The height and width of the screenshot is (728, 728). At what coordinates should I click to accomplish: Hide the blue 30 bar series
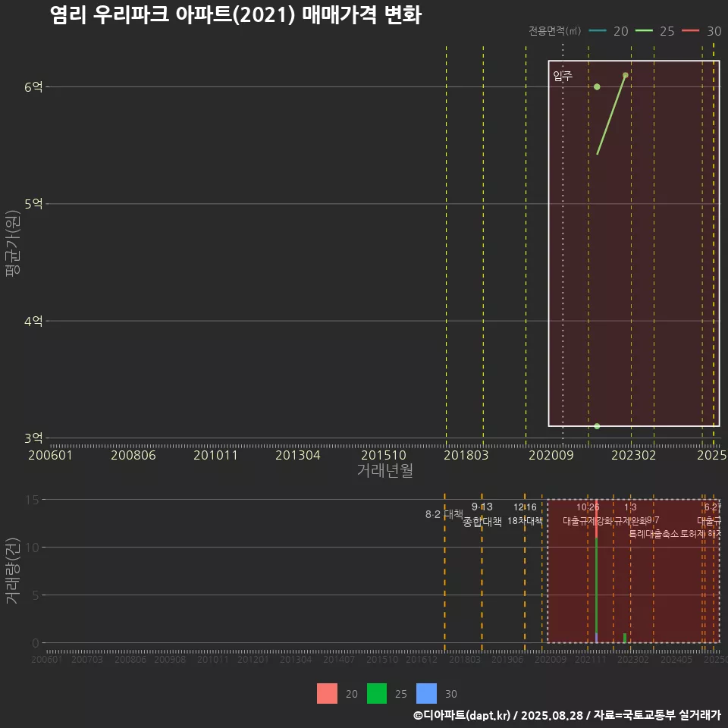coord(427,694)
